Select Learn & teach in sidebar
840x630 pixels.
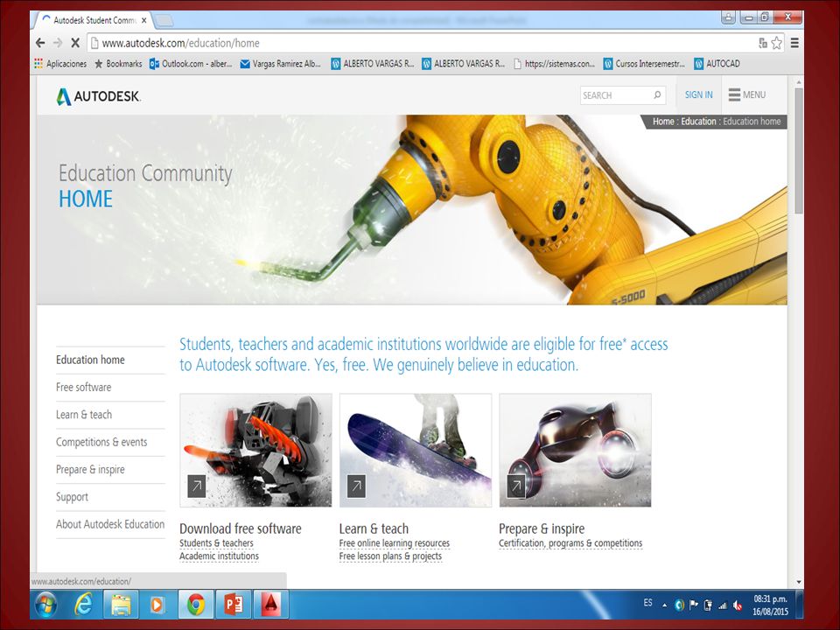coord(84,414)
